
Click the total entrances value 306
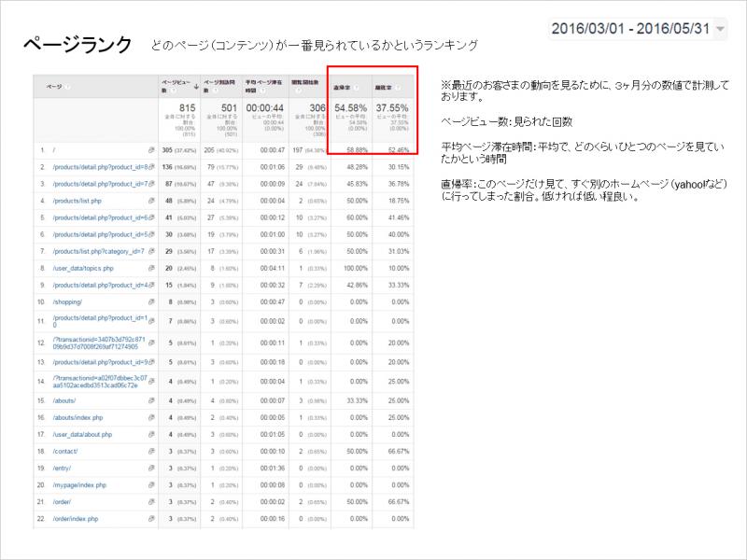coord(317,108)
